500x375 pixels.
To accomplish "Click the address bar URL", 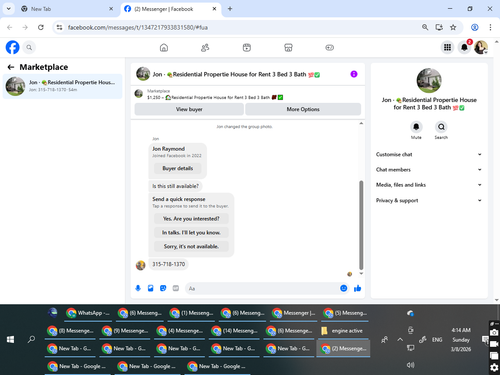I will pos(138,27).
